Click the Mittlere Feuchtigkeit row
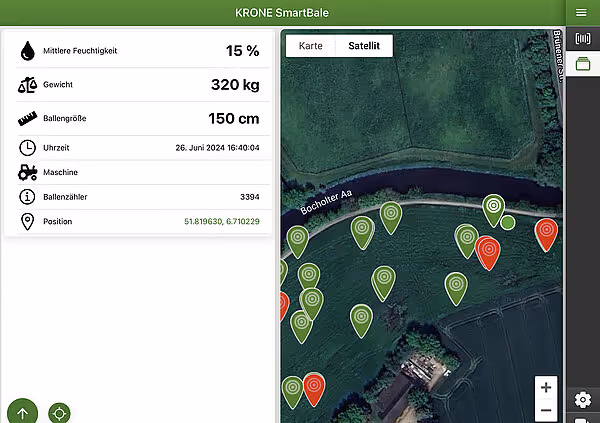The height and width of the screenshot is (423, 600). coord(139,51)
